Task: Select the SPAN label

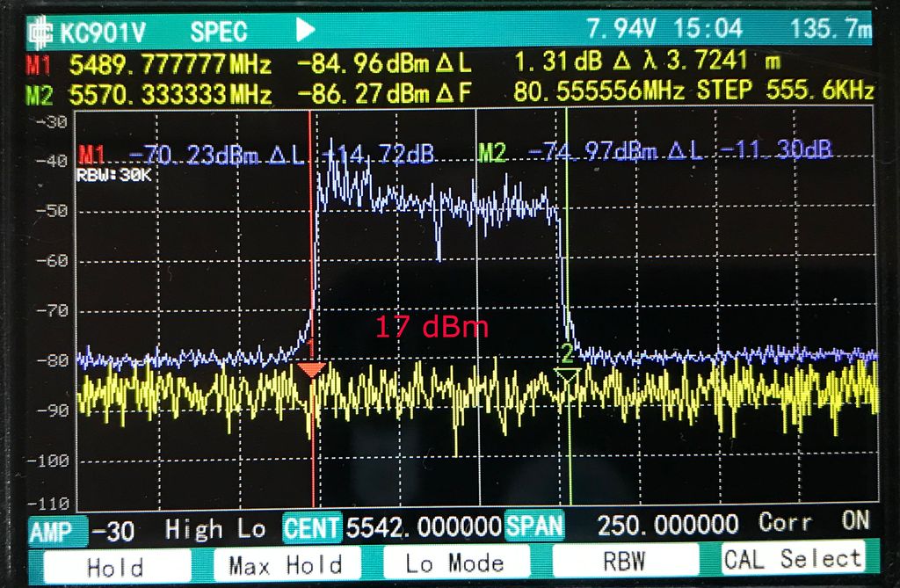Action: [x=534, y=527]
